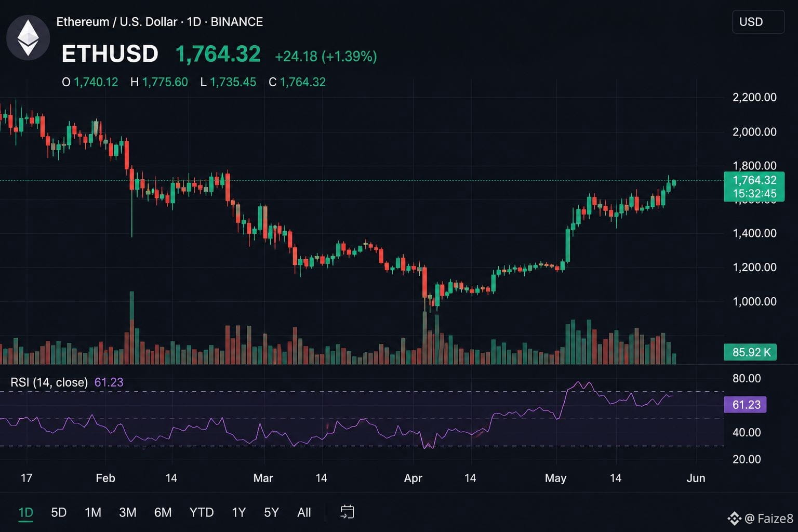Open the USD currency selector
Image resolution: width=798 pixels, height=532 pixels.
coord(758,22)
